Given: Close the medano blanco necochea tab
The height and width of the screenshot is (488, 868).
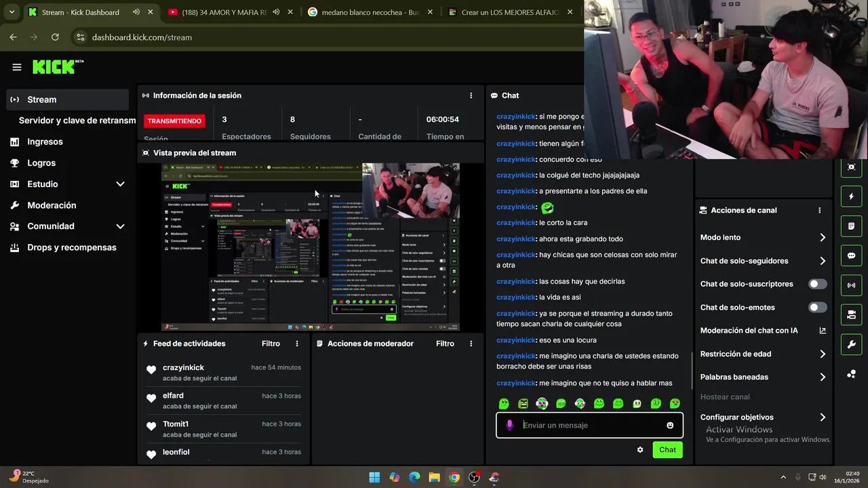Looking at the screenshot, I should pos(430,12).
